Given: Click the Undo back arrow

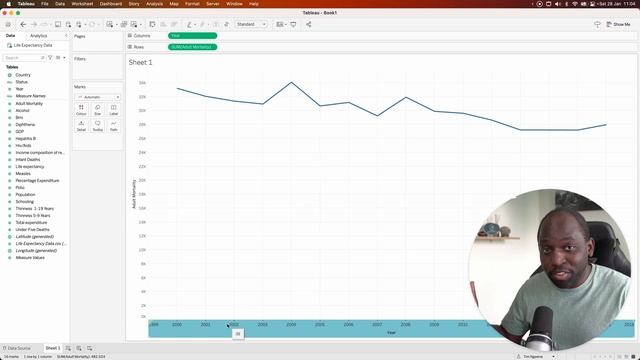Looking at the screenshot, I should 23,24.
